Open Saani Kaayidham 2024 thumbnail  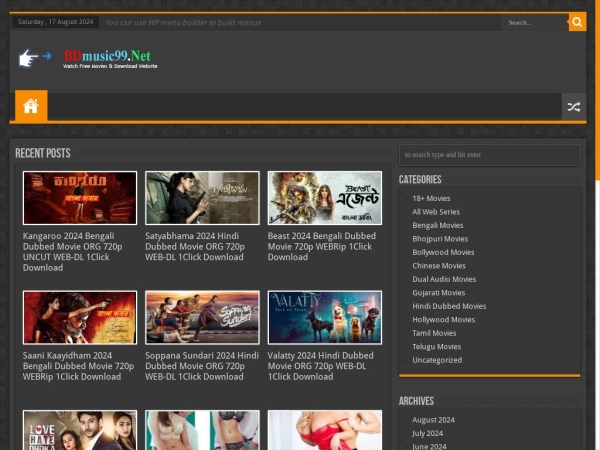(x=80, y=317)
